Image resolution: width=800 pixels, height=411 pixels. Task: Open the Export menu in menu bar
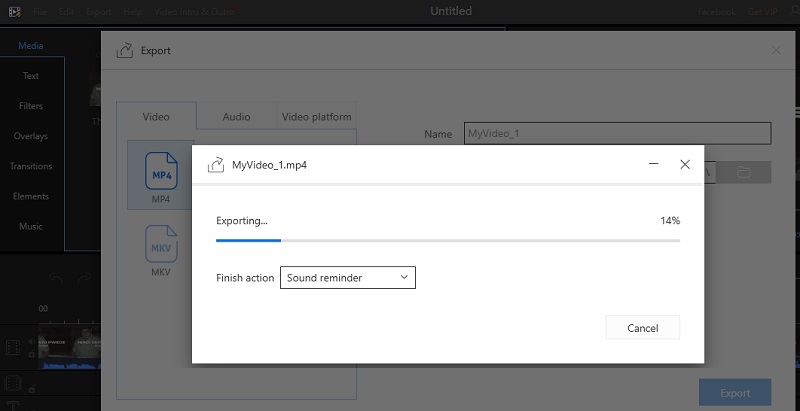(98, 11)
